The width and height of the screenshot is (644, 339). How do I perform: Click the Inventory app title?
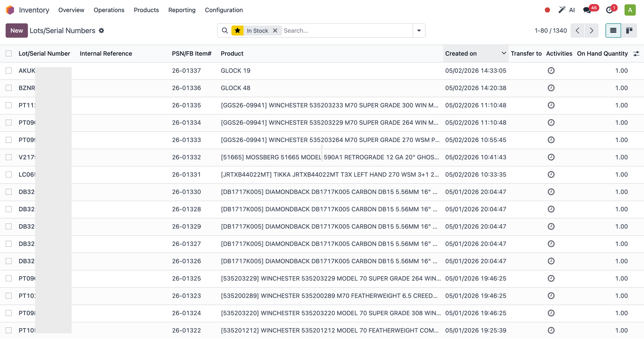34,10
